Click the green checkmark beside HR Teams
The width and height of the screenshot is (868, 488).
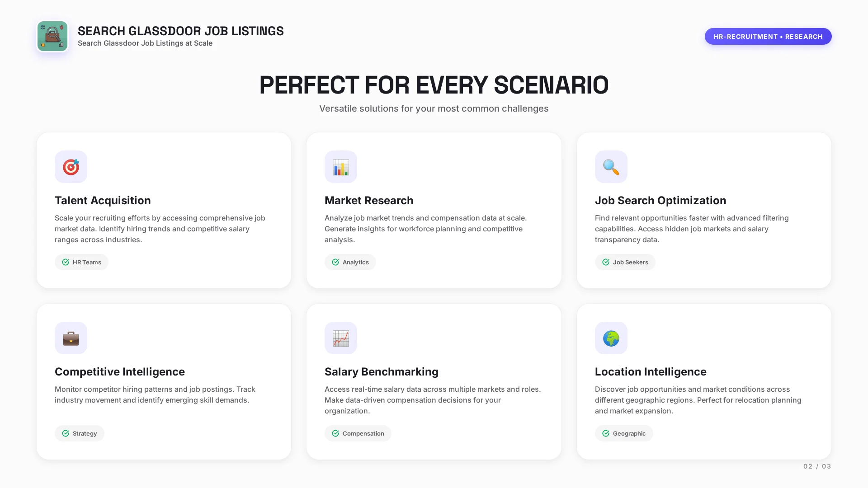click(x=66, y=262)
